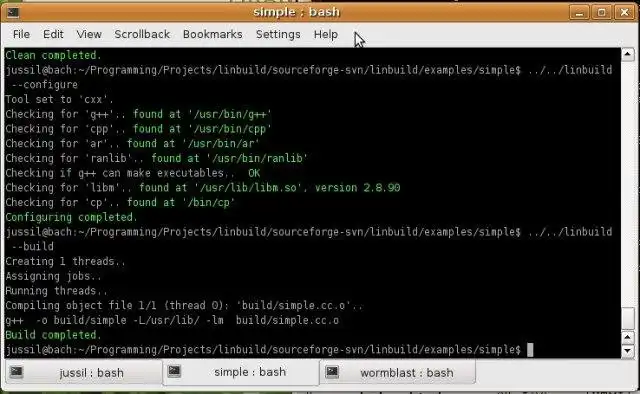The height and width of the screenshot is (394, 640).
Task: Open the Scrollback menu
Action: coord(142,34)
